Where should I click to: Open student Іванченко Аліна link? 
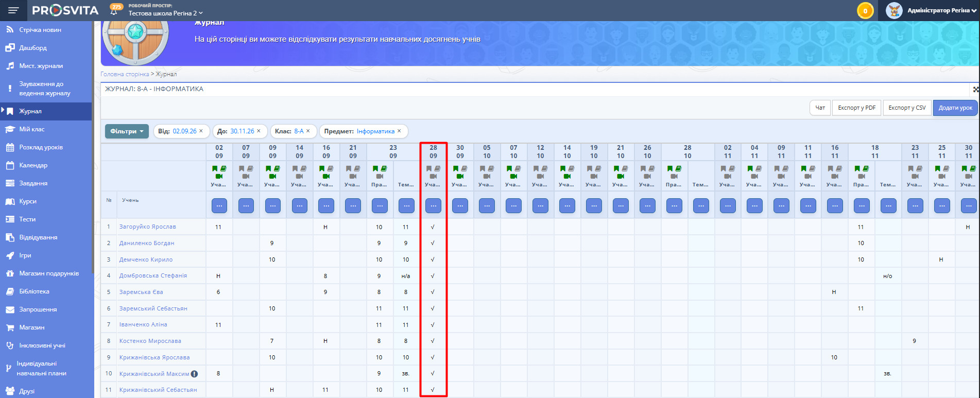[x=143, y=324]
